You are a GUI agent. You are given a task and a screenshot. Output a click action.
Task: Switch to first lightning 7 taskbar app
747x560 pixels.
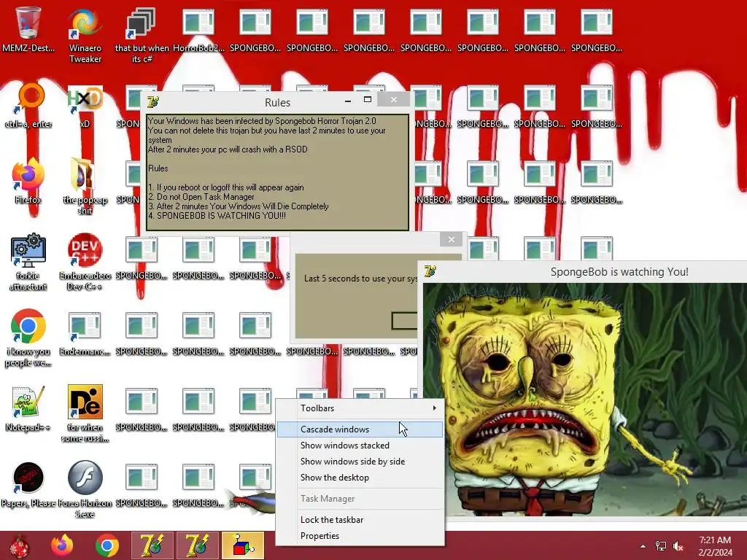152,545
